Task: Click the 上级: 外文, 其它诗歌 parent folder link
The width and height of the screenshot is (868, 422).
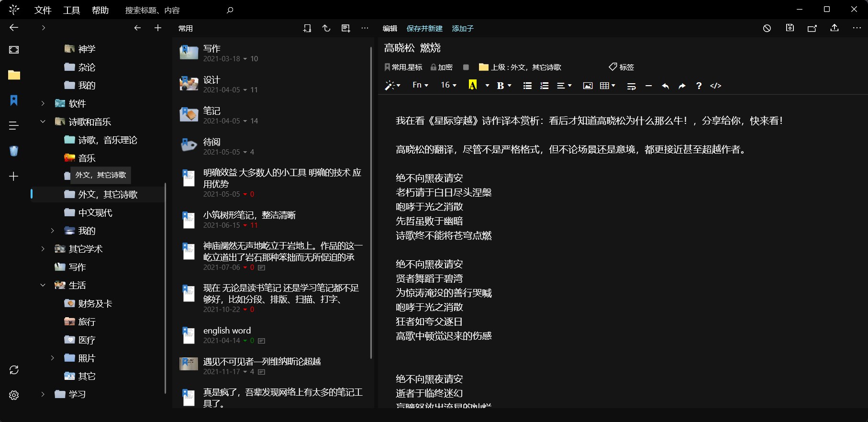Action: tap(520, 67)
